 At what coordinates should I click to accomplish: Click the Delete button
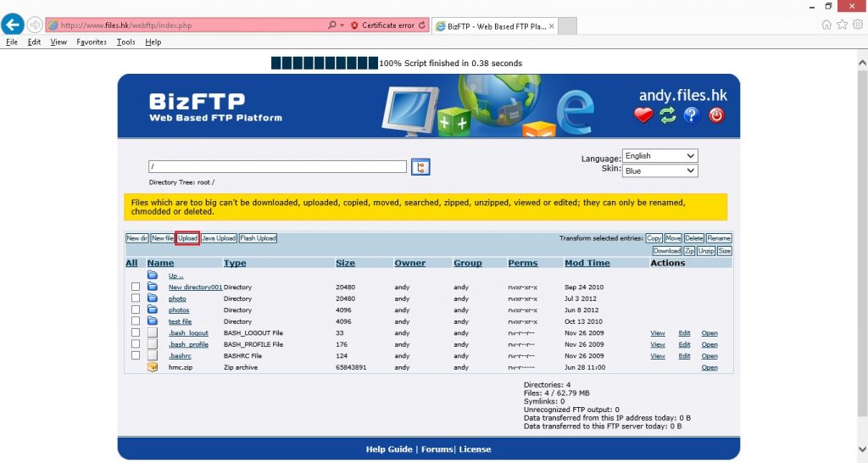pyautogui.click(x=693, y=238)
